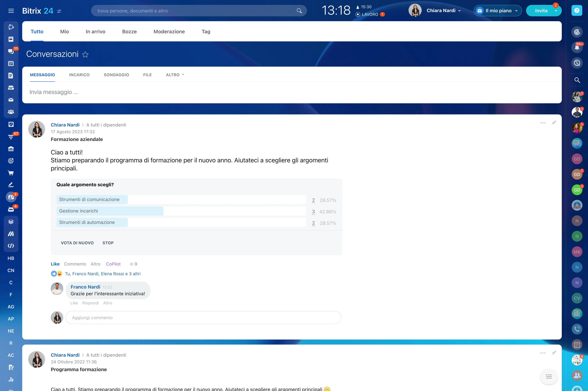Add Conversazioni to favorites with star
This screenshot has width=588, height=391.
point(85,54)
